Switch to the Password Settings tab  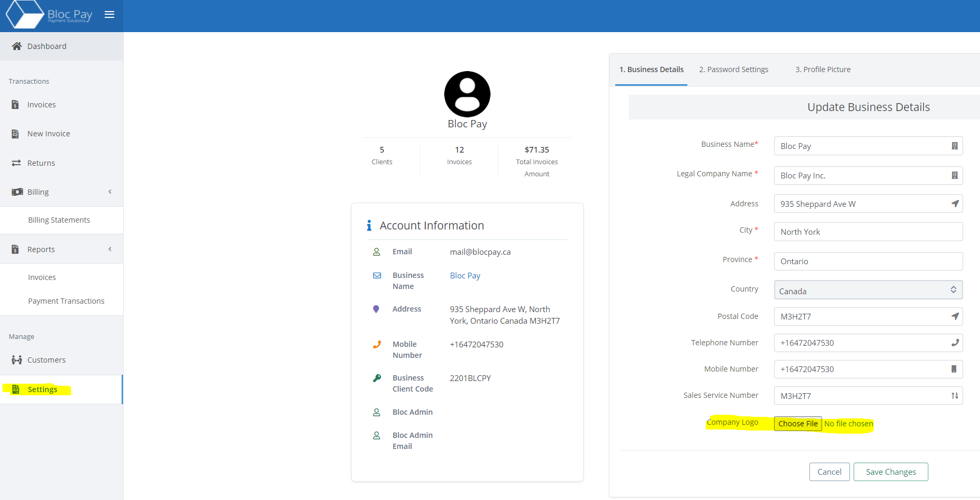tap(733, 69)
